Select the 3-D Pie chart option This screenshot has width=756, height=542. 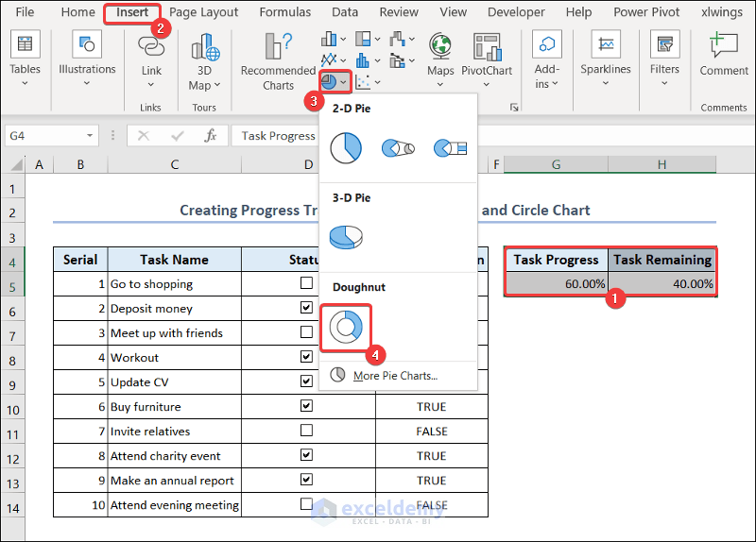pos(346,237)
